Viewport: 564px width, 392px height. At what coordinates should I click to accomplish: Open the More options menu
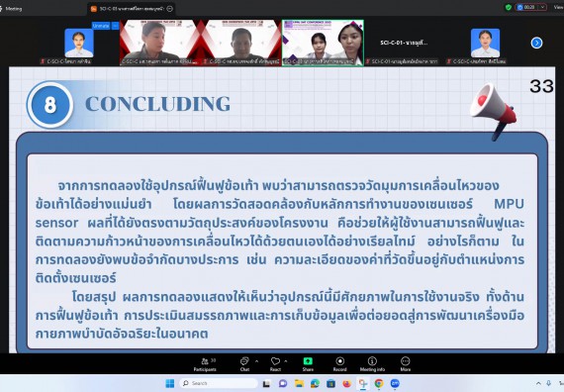point(406,364)
